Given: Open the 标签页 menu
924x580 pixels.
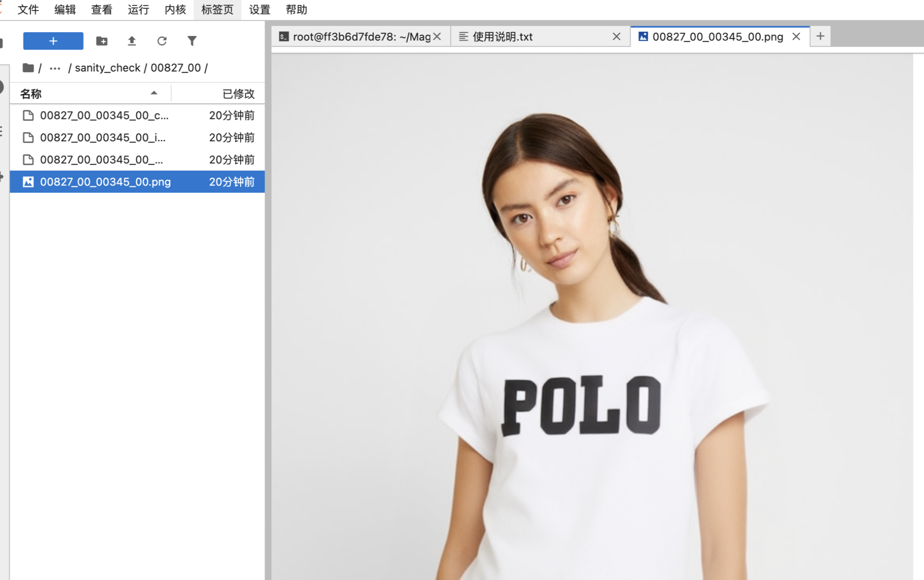Looking at the screenshot, I should coord(217,10).
